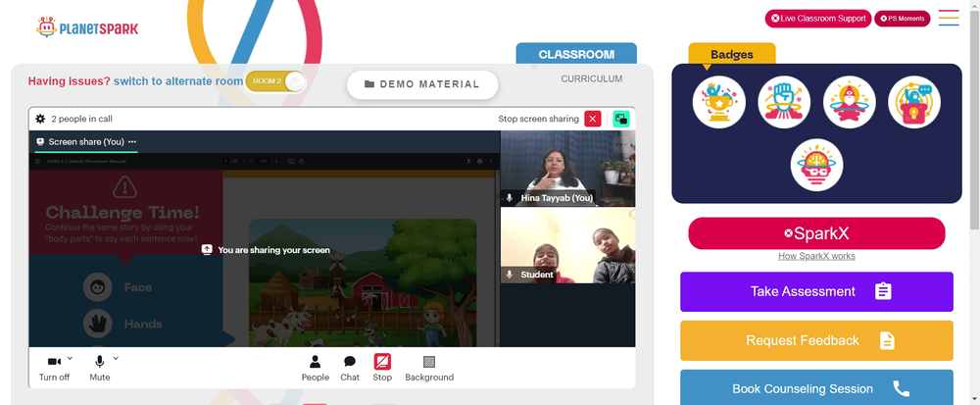Click the Student's microphone indicator
The height and width of the screenshot is (405, 980).
(510, 275)
